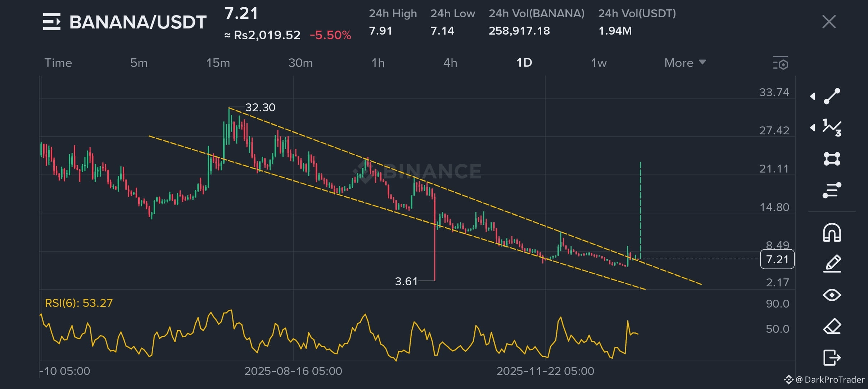Screen dimensions: 868x389
Task: Expand the trend line tool options arrow
Action: pyautogui.click(x=812, y=96)
